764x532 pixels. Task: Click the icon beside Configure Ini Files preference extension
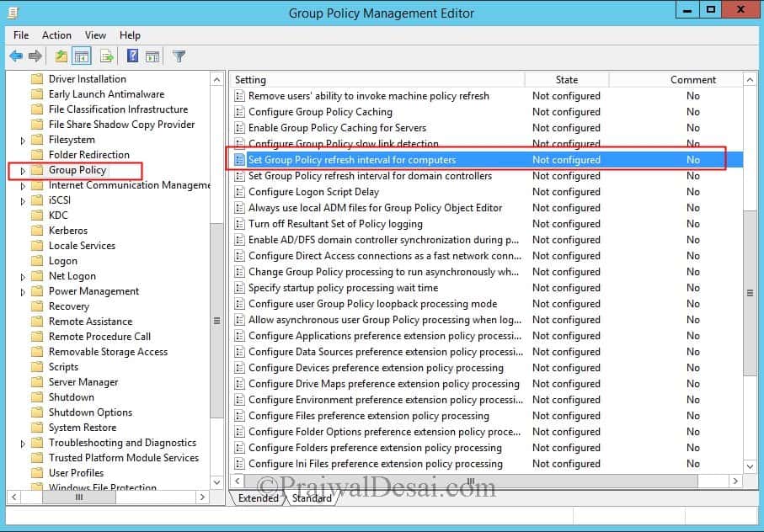pos(239,464)
